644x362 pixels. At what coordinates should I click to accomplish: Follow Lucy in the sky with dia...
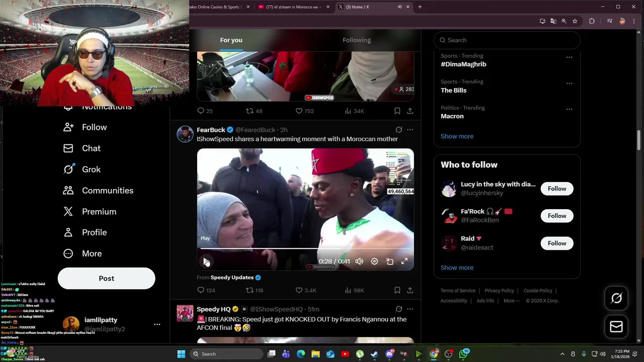click(x=557, y=189)
